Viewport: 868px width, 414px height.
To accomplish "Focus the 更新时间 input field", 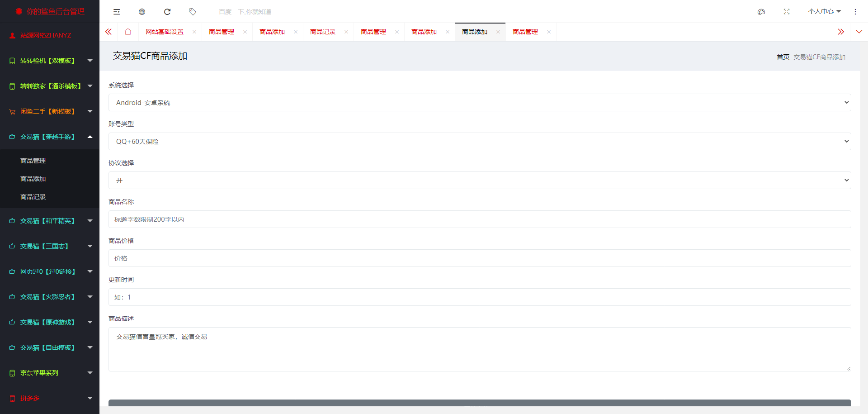I will point(480,297).
